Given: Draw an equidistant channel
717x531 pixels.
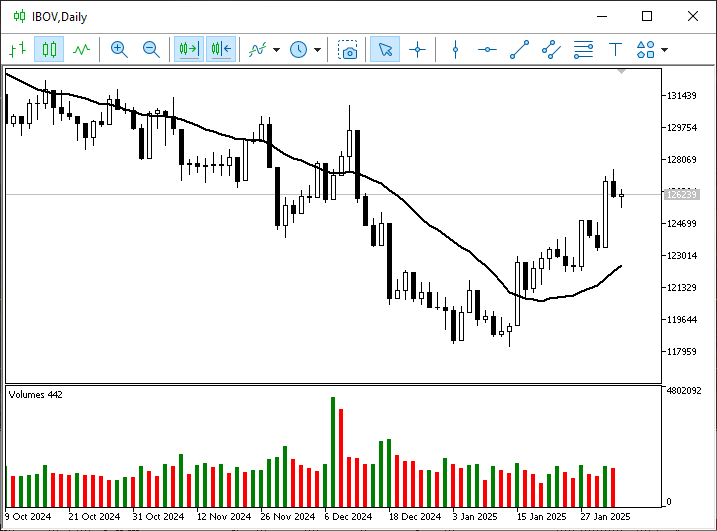Looking at the screenshot, I should tap(551, 49).
